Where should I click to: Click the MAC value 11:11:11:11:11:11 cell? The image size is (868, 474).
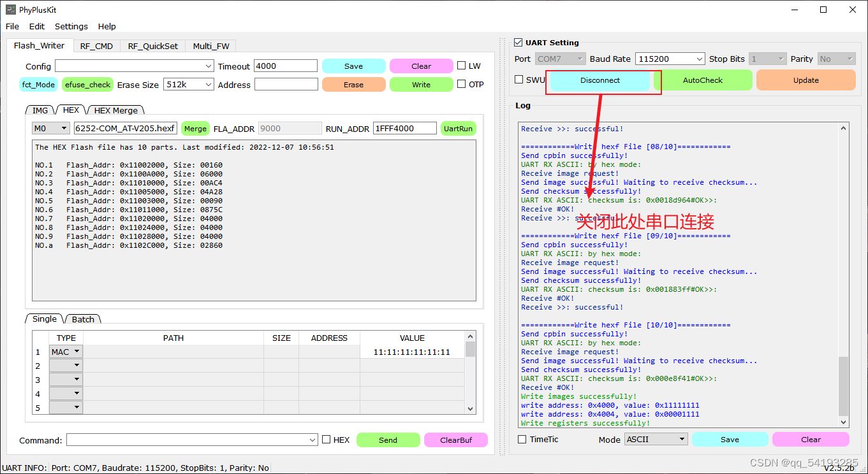(412, 352)
